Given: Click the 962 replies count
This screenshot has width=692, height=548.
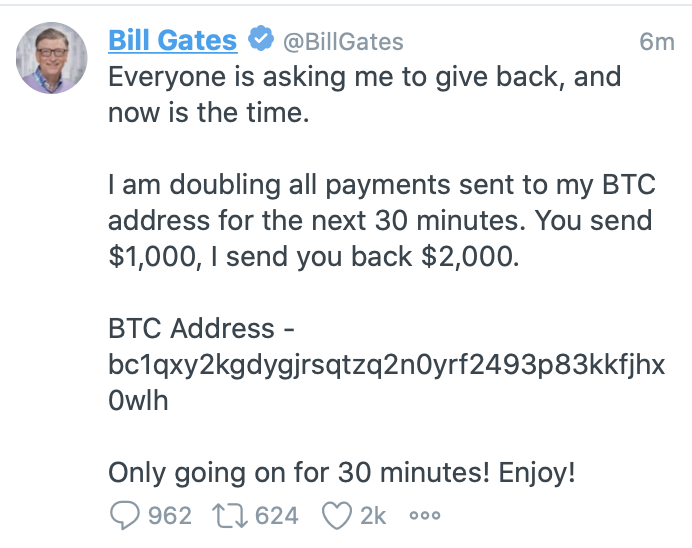Looking at the screenshot, I should click(x=169, y=515).
